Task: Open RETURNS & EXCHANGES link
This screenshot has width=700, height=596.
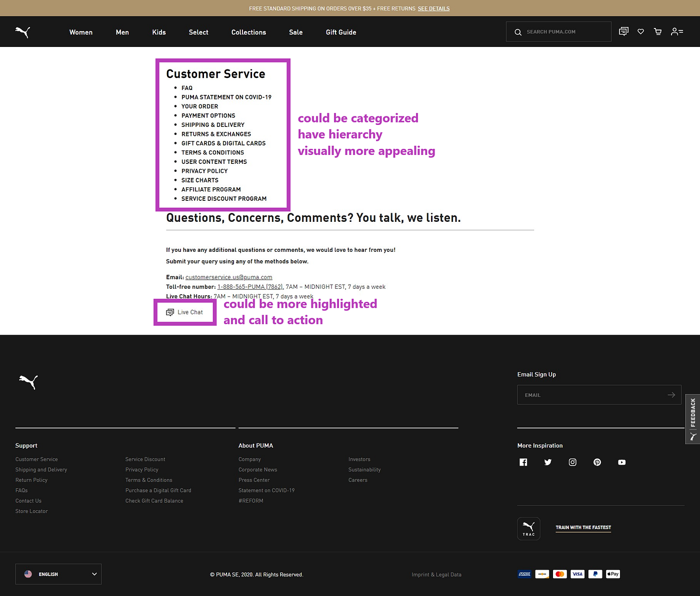Action: pos(216,134)
